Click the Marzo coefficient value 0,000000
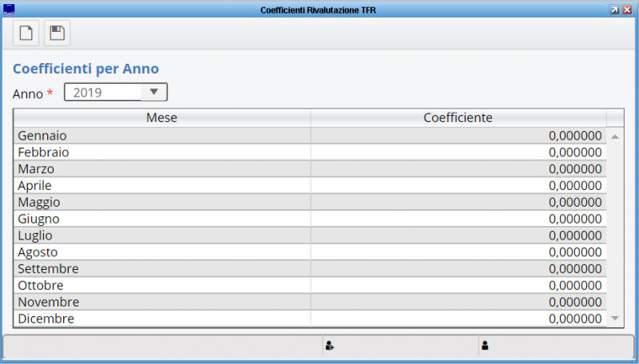 click(x=575, y=169)
